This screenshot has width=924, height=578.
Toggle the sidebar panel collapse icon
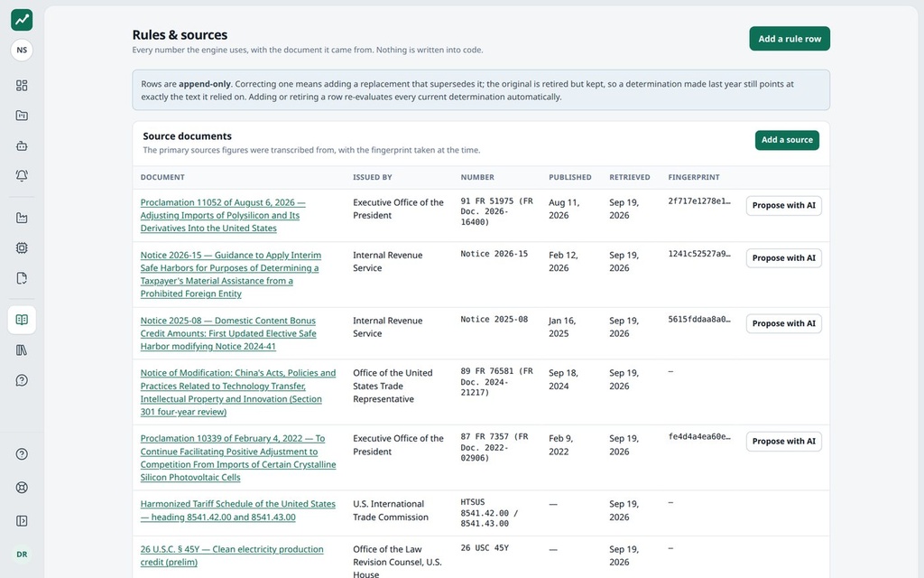tap(22, 521)
